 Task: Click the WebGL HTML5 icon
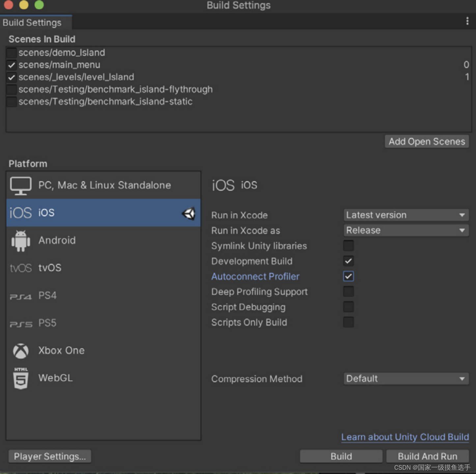(21, 378)
